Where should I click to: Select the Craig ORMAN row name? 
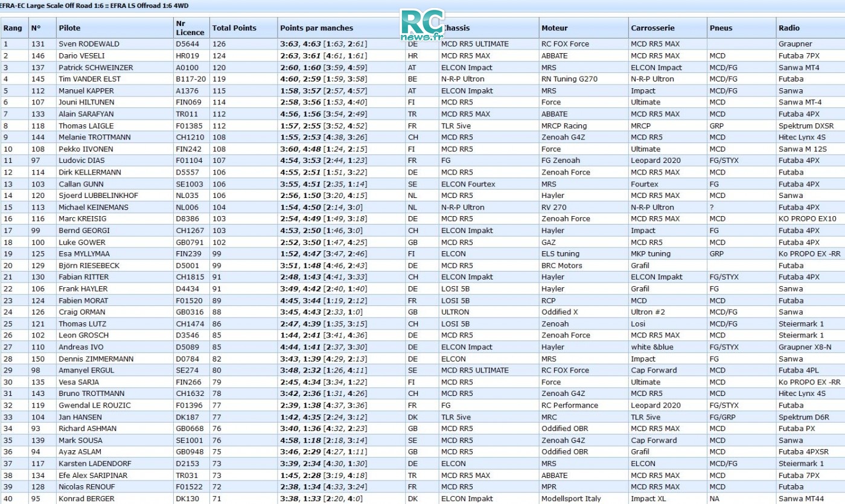coord(81,312)
